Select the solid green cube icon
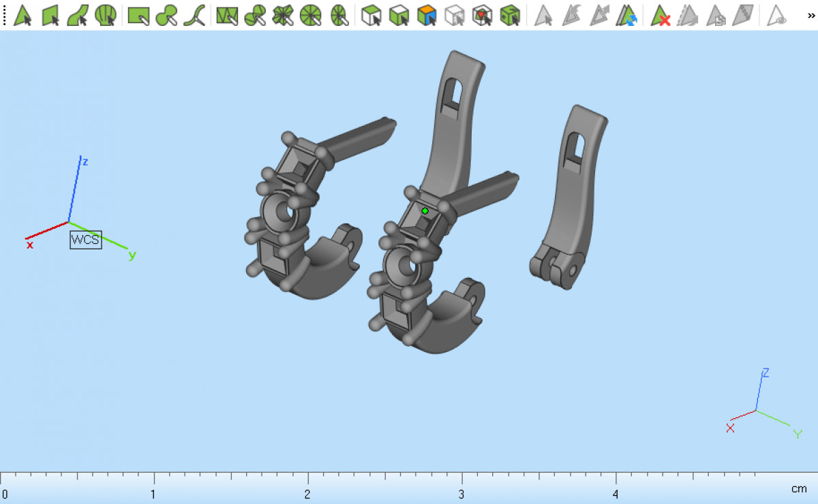 click(510, 15)
